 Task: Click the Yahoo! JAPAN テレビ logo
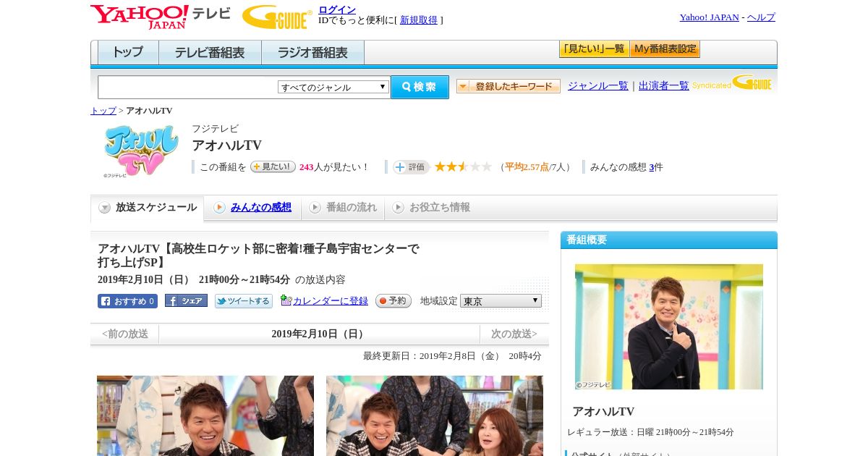click(161, 17)
